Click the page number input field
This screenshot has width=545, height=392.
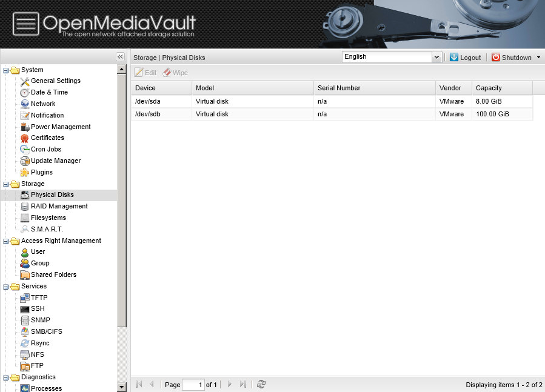point(193,384)
